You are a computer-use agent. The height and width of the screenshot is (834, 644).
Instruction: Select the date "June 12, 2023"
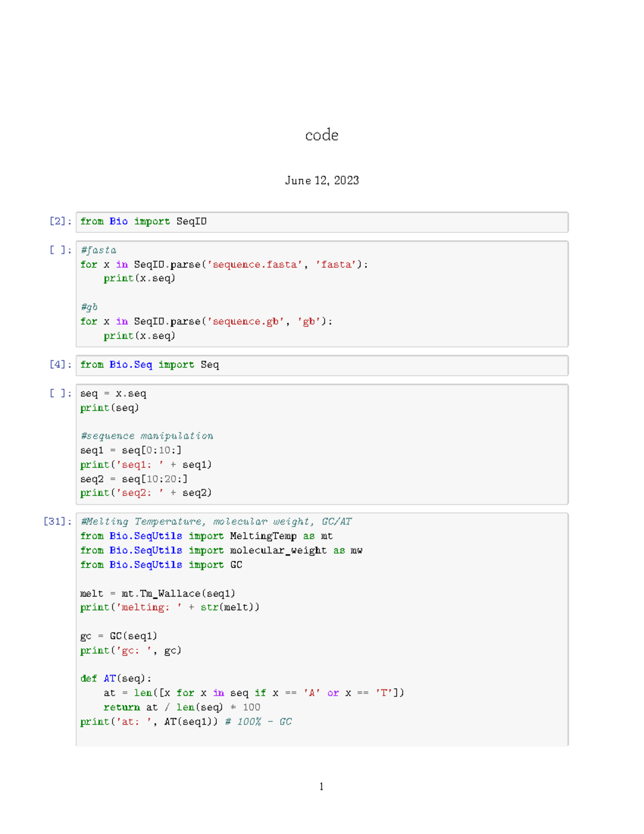(x=321, y=181)
